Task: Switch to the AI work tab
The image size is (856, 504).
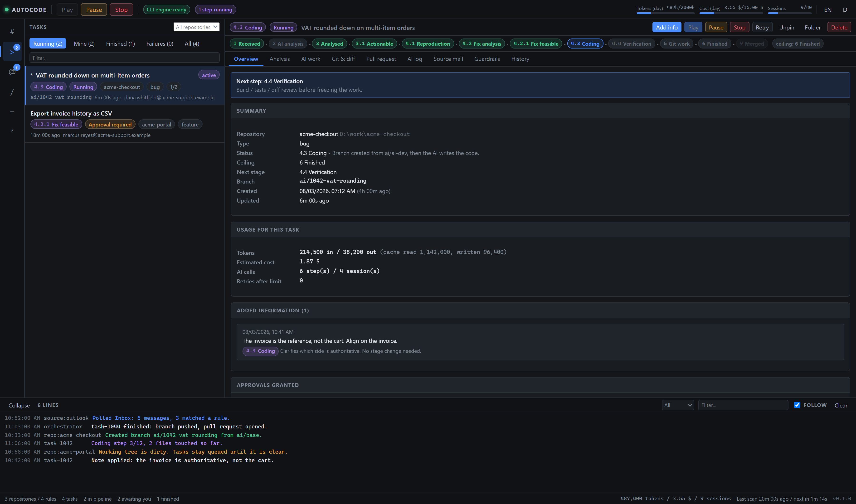Action: [311, 59]
